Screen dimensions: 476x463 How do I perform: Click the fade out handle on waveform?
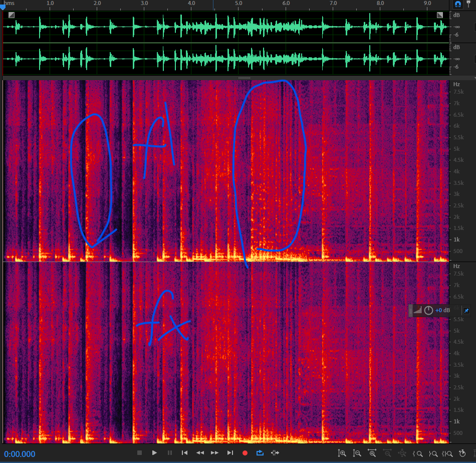point(440,15)
